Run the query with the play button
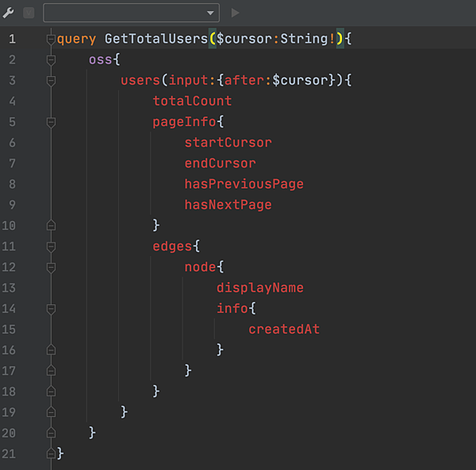The image size is (476, 470). coord(235,13)
